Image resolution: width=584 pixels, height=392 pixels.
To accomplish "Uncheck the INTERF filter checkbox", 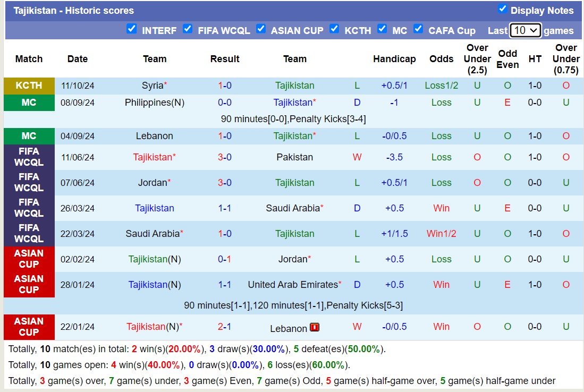I will [x=132, y=29].
